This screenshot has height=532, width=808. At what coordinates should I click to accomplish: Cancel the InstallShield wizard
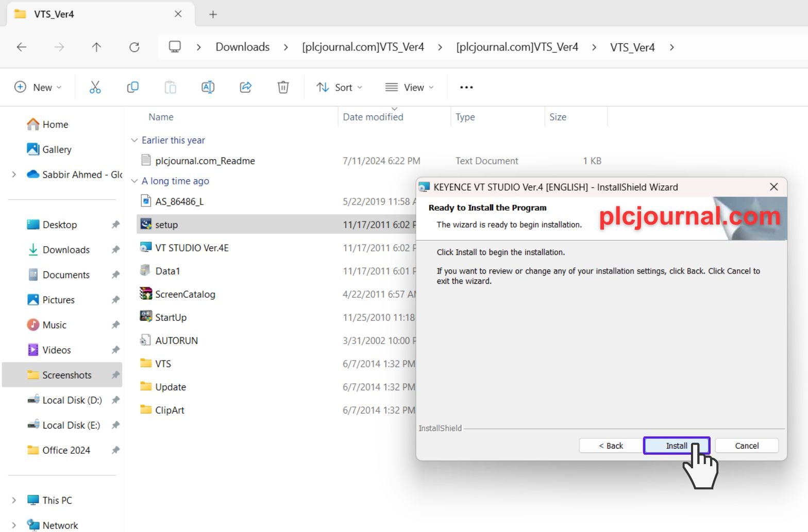[746, 446]
